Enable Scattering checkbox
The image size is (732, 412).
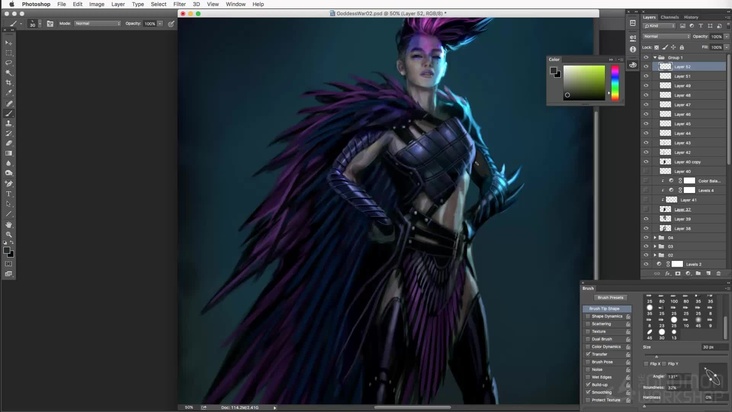click(588, 324)
